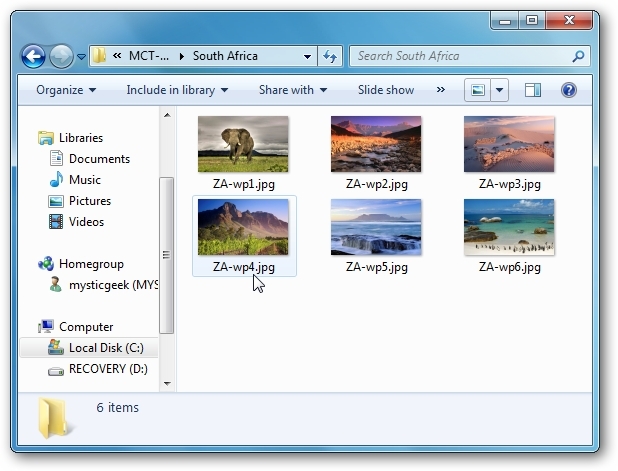Click into the Search South Africa field
Image resolution: width=618 pixels, height=471 pixels.
click(x=463, y=56)
